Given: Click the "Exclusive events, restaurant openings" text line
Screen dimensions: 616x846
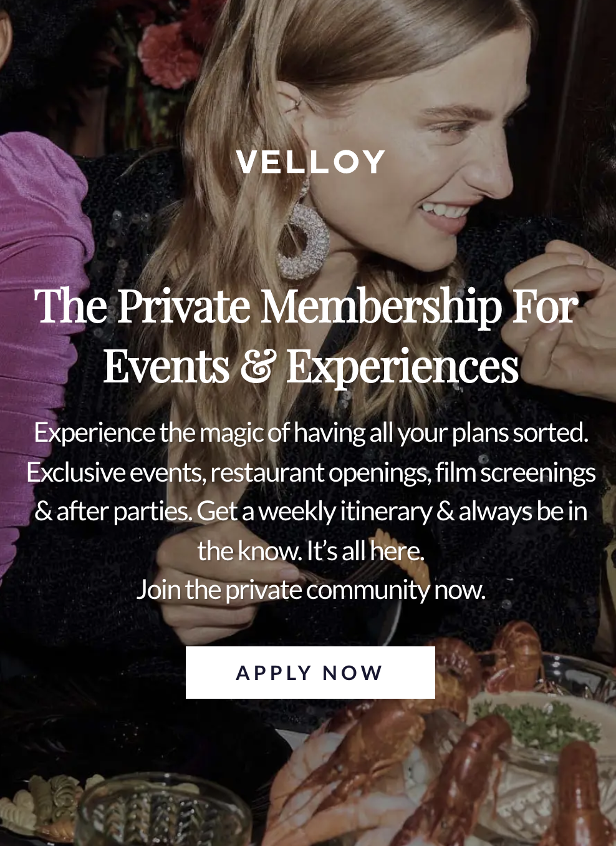Looking at the screenshot, I should tap(310, 472).
